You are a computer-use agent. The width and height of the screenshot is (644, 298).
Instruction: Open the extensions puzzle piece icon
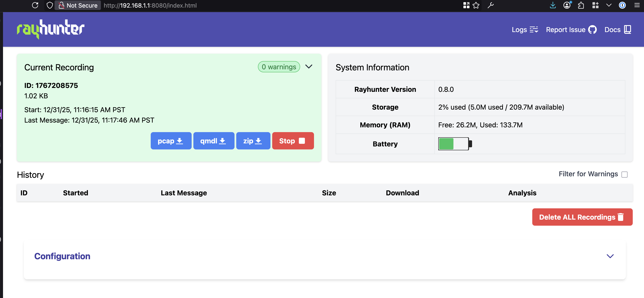[581, 5]
